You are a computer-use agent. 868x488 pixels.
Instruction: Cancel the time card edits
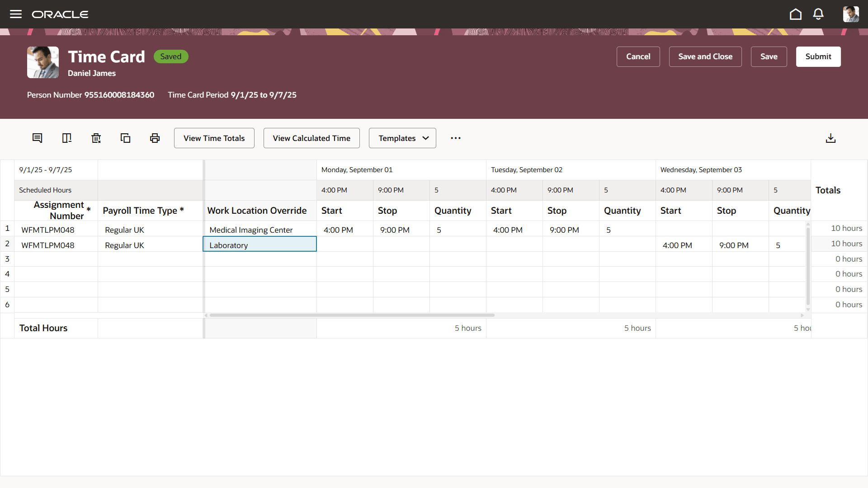pos(638,56)
